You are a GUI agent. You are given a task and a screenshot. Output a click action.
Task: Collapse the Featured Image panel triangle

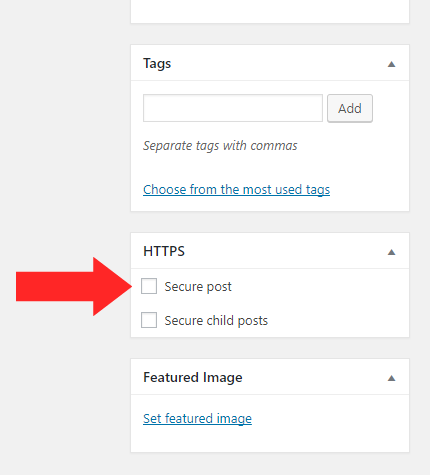click(x=392, y=378)
